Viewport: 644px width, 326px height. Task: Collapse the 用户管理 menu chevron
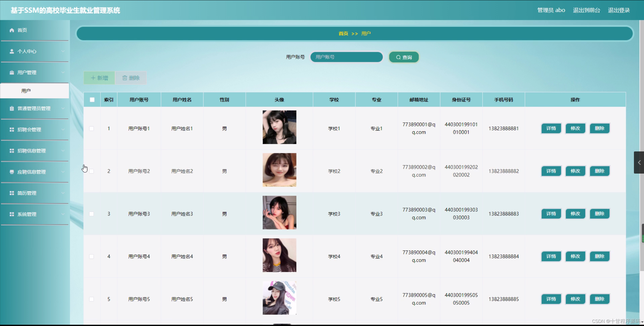(x=63, y=72)
